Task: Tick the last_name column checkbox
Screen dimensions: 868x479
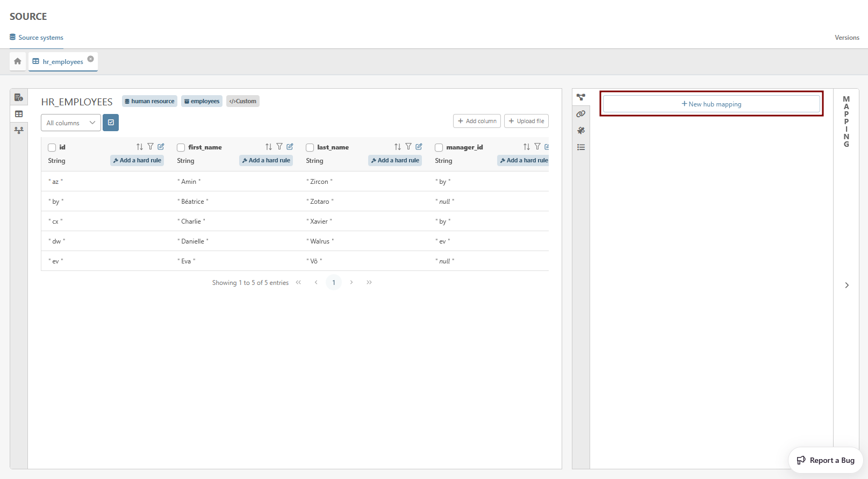Action: (x=310, y=147)
